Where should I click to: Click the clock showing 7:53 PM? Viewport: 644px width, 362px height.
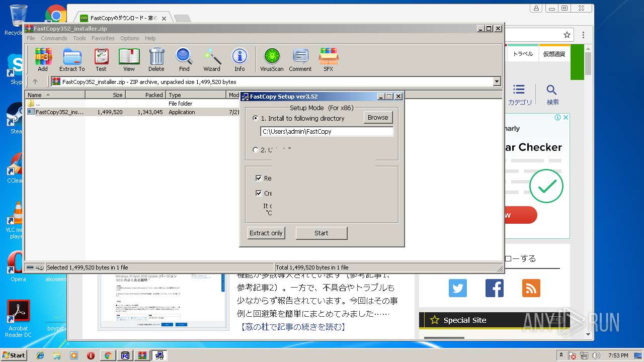coord(618,355)
